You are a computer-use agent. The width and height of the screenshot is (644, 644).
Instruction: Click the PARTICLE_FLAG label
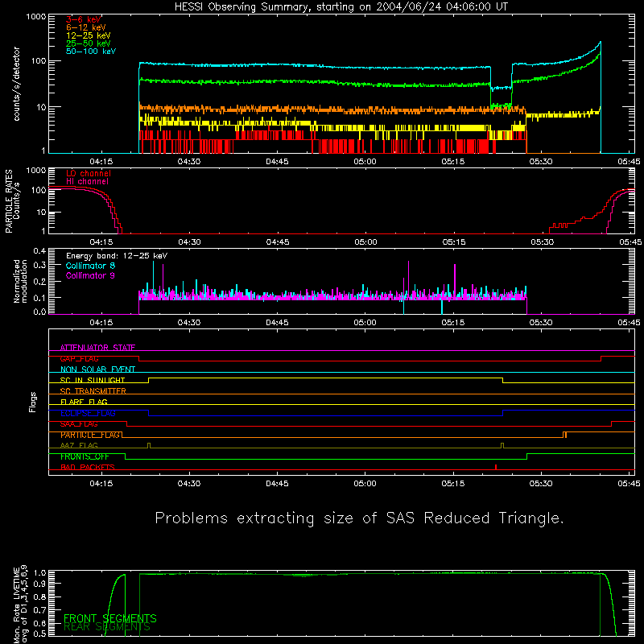90,435
